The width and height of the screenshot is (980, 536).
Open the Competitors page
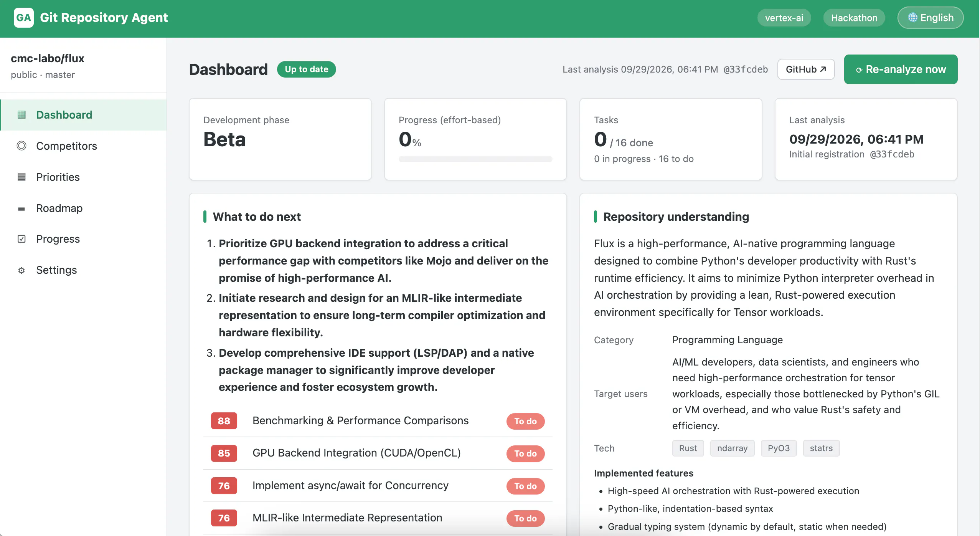click(x=84, y=146)
